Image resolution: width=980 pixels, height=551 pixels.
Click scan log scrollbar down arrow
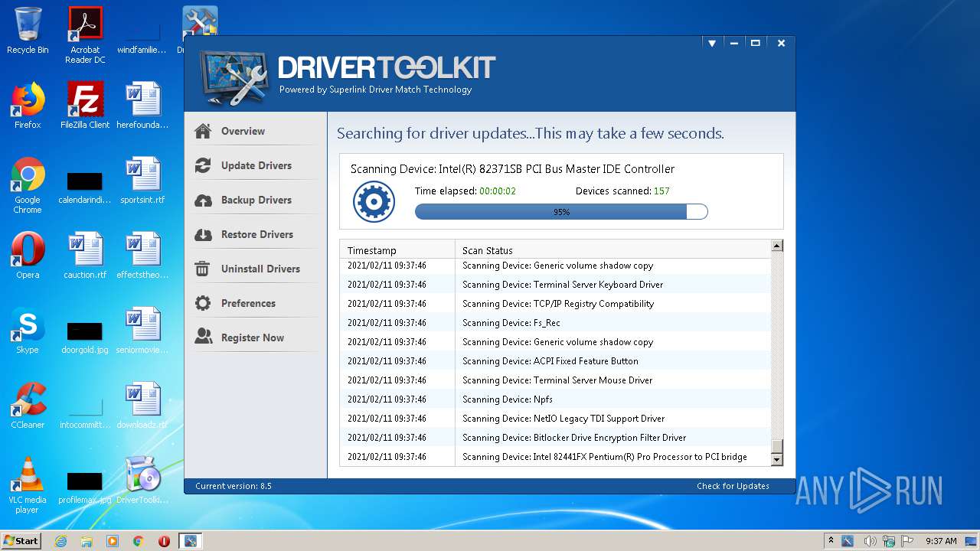point(777,460)
